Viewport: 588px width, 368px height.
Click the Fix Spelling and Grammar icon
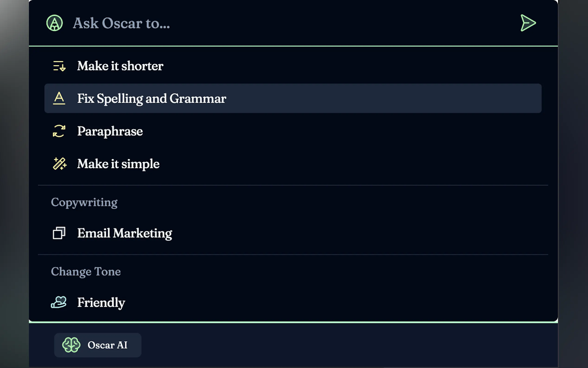point(59,98)
